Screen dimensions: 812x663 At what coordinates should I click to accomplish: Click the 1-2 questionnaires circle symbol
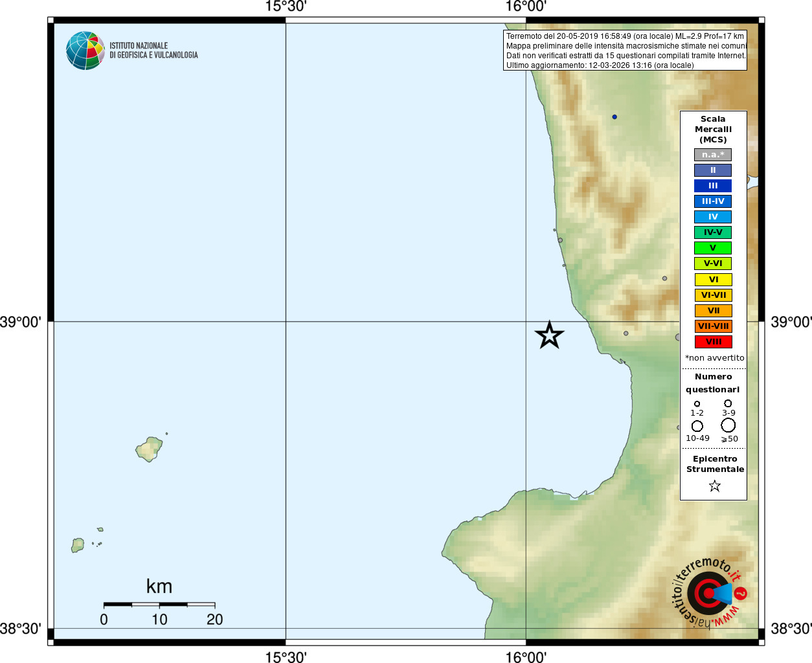point(697,404)
